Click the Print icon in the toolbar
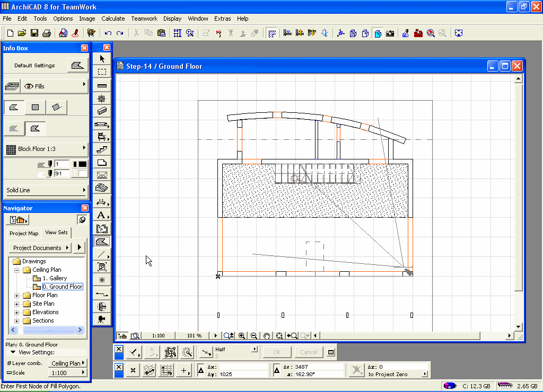543x392 pixels. point(46,33)
